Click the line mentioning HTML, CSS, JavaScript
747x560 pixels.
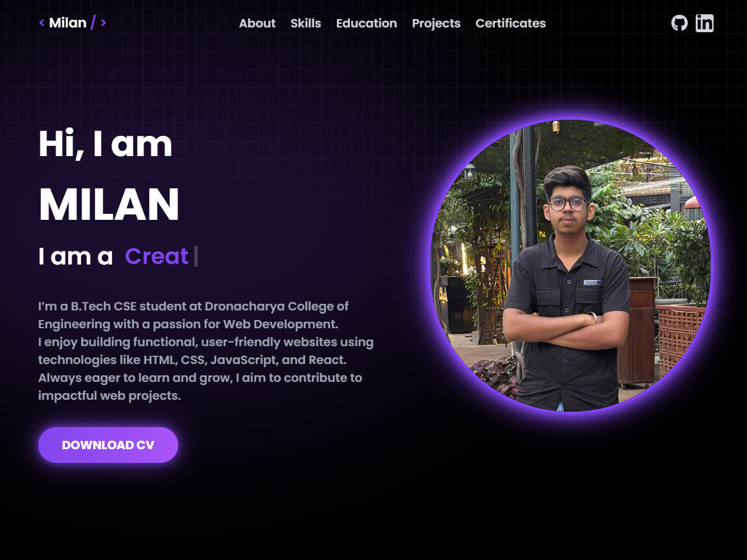[x=193, y=360]
